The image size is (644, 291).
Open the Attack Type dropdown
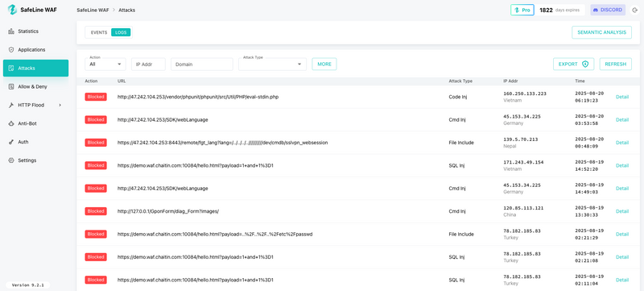(272, 64)
